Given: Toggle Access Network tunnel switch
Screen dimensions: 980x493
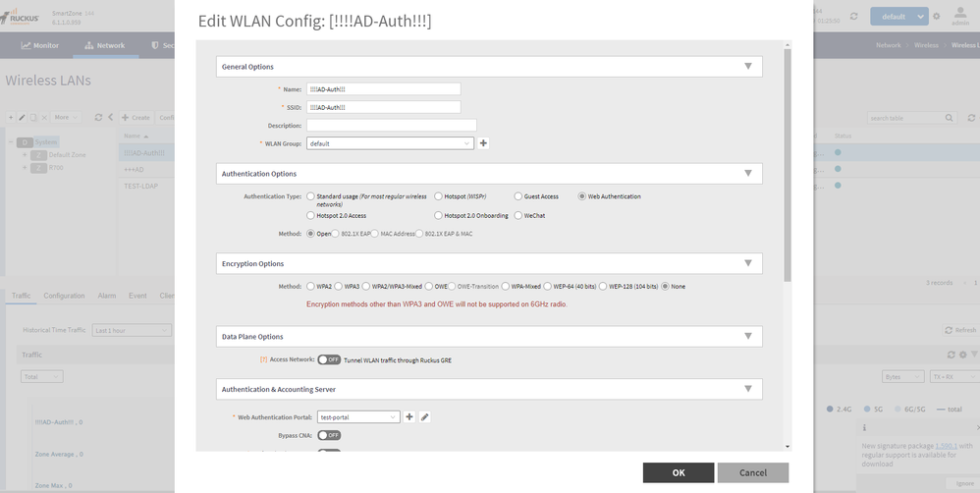Looking at the screenshot, I should pyautogui.click(x=329, y=359).
